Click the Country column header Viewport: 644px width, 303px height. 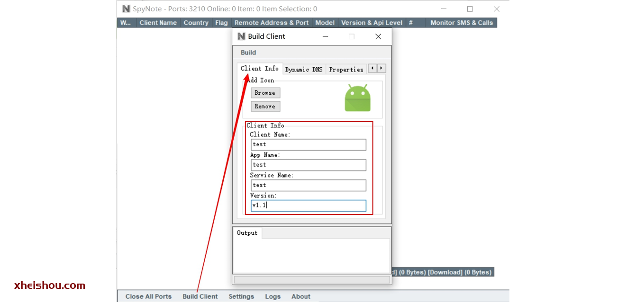pos(196,23)
